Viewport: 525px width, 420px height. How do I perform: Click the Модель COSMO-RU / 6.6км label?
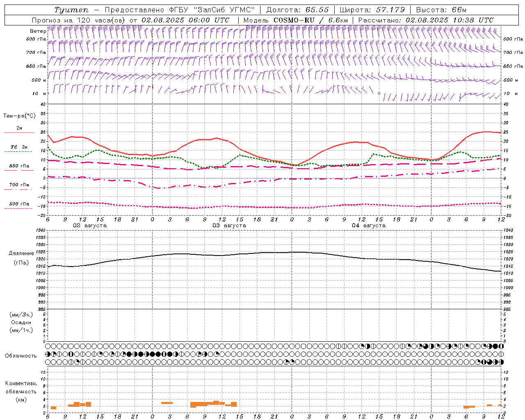point(296,20)
